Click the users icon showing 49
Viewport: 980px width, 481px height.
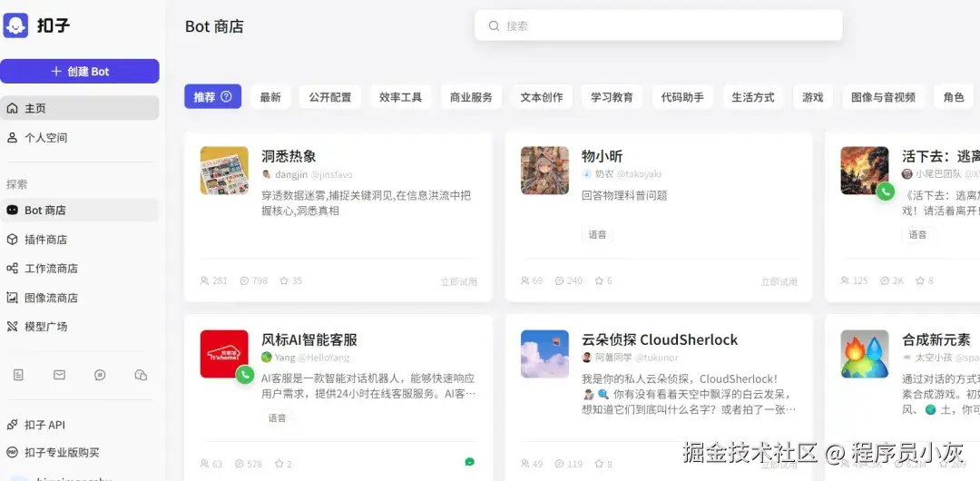[x=525, y=464]
